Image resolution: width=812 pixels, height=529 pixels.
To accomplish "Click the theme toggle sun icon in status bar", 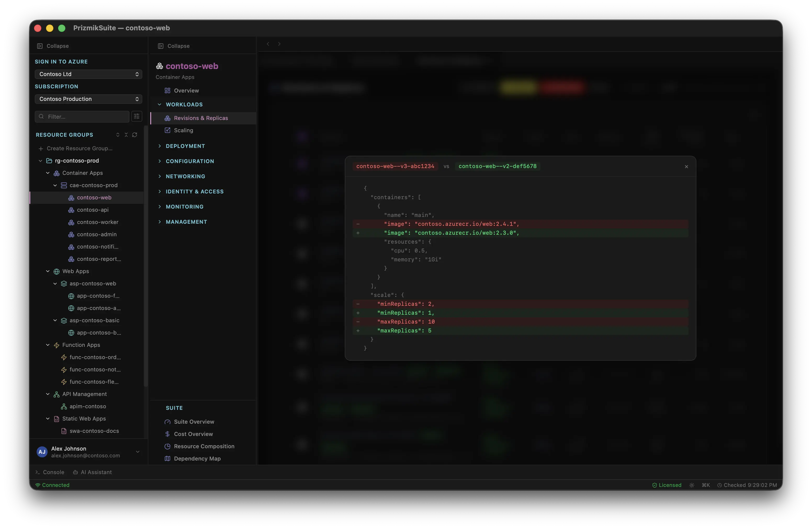I will click(x=691, y=485).
